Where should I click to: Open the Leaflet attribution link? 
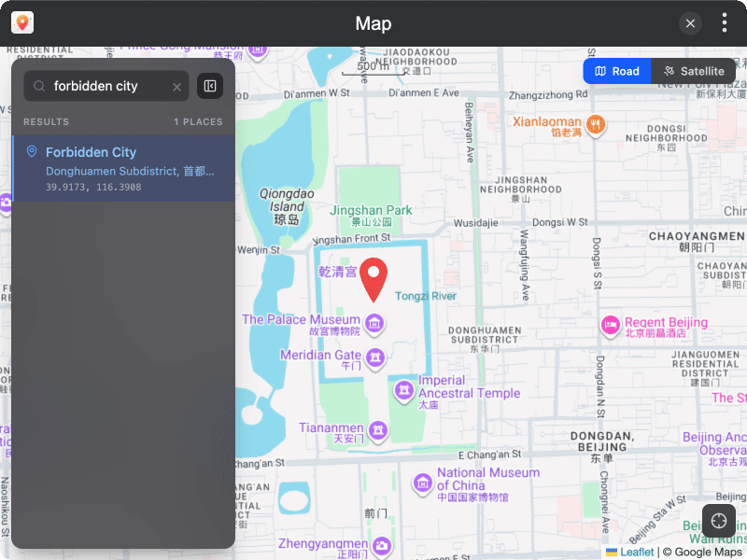pos(637,552)
